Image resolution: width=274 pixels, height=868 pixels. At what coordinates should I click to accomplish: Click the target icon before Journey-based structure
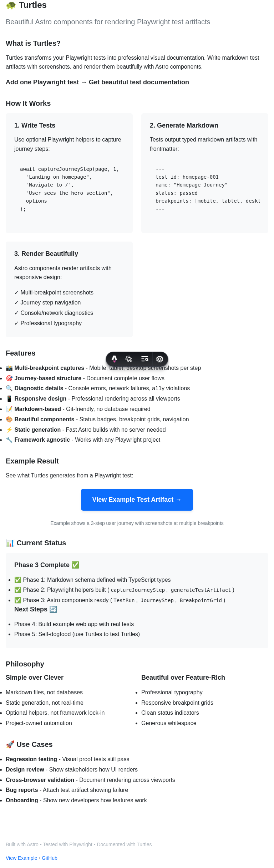pyautogui.click(x=9, y=378)
